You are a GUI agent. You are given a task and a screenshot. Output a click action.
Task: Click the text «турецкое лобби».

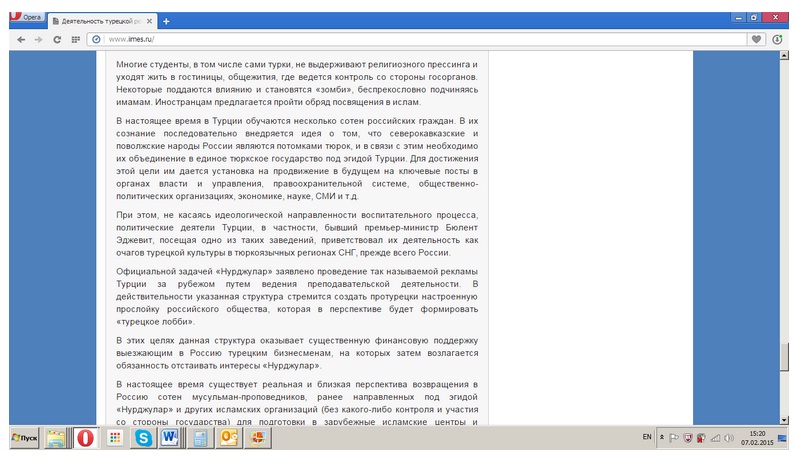click(155, 322)
